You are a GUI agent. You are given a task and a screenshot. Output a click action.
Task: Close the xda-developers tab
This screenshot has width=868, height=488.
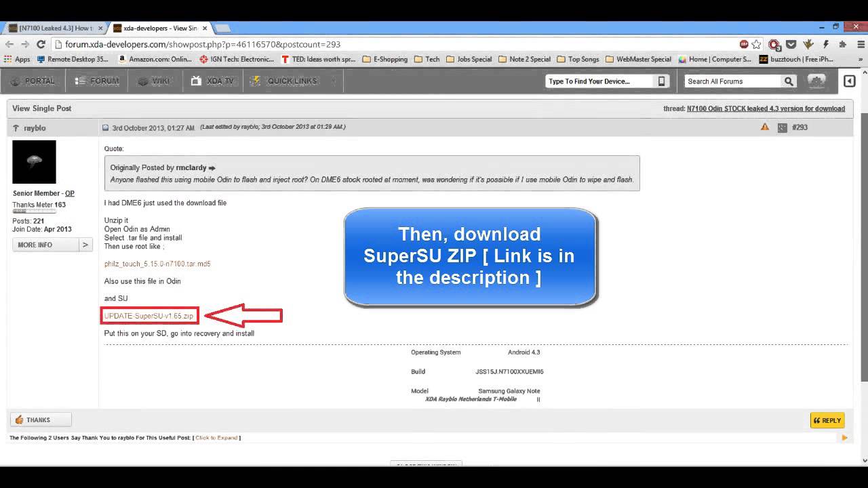[204, 28]
